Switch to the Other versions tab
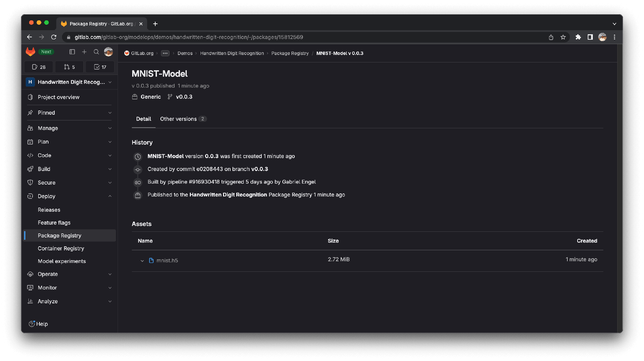This screenshot has height=361, width=644. click(183, 119)
